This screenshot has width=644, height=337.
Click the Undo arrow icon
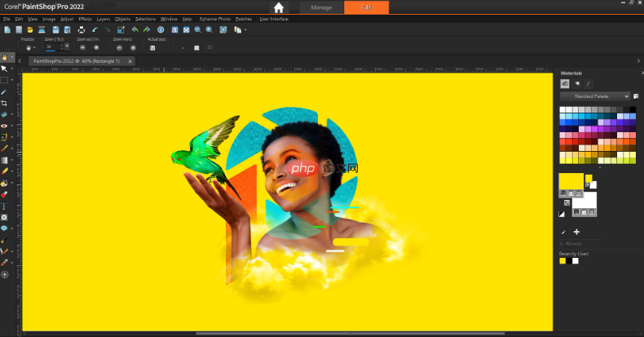click(x=95, y=29)
